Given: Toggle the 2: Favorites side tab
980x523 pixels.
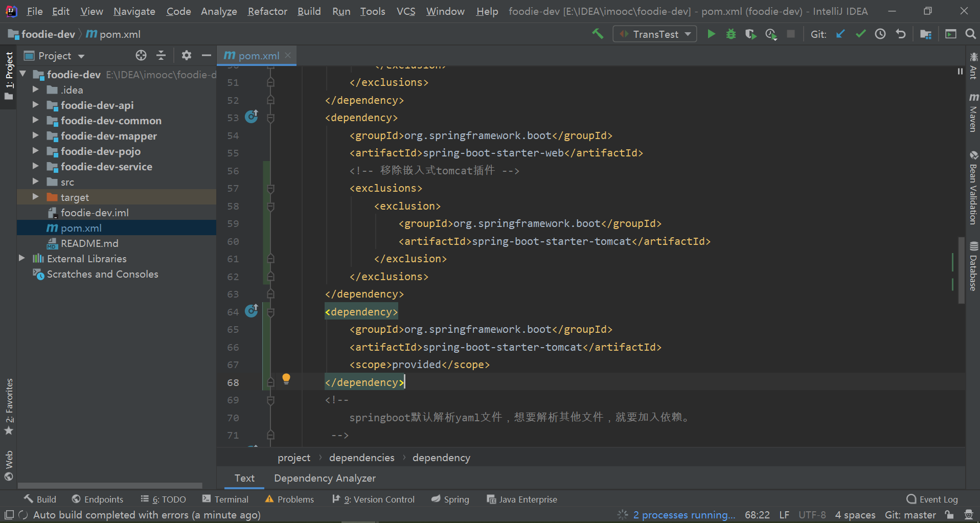Looking at the screenshot, I should point(9,407).
